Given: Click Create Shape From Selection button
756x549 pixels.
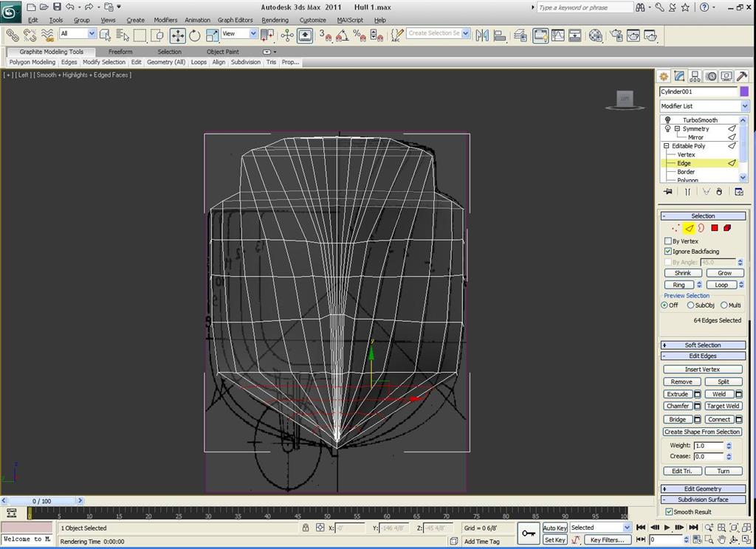Looking at the screenshot, I should point(702,432).
